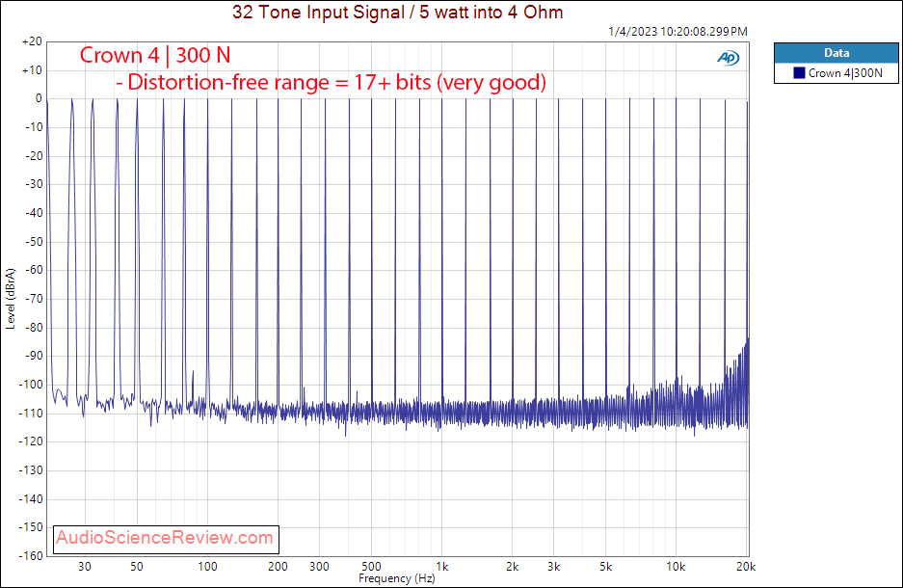The width and height of the screenshot is (903, 588).
Task: Click the Data legend header
Action: click(837, 53)
